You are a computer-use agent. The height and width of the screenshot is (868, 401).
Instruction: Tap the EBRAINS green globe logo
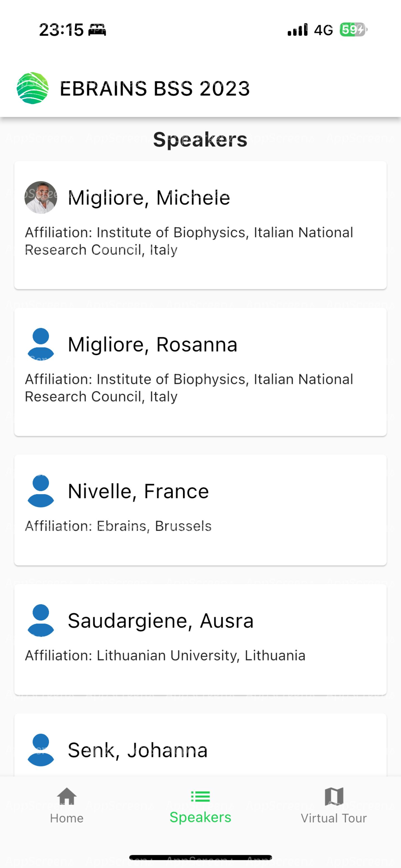click(33, 88)
